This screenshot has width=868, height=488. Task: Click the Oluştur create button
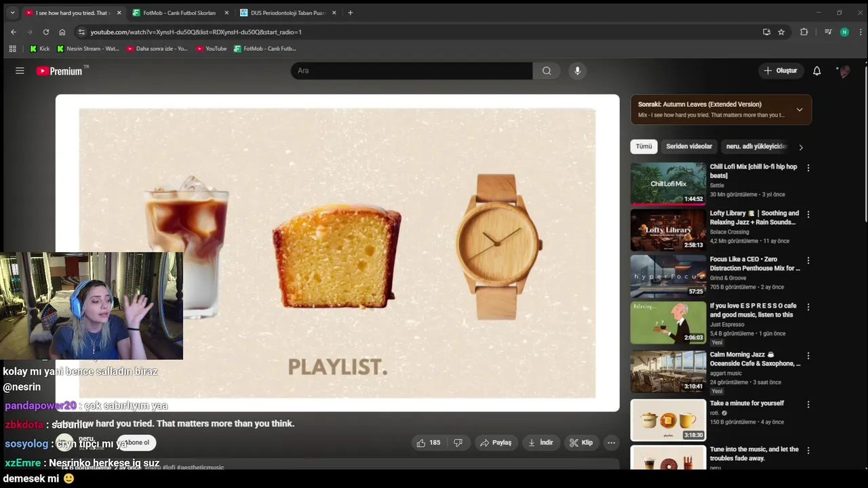coord(781,70)
